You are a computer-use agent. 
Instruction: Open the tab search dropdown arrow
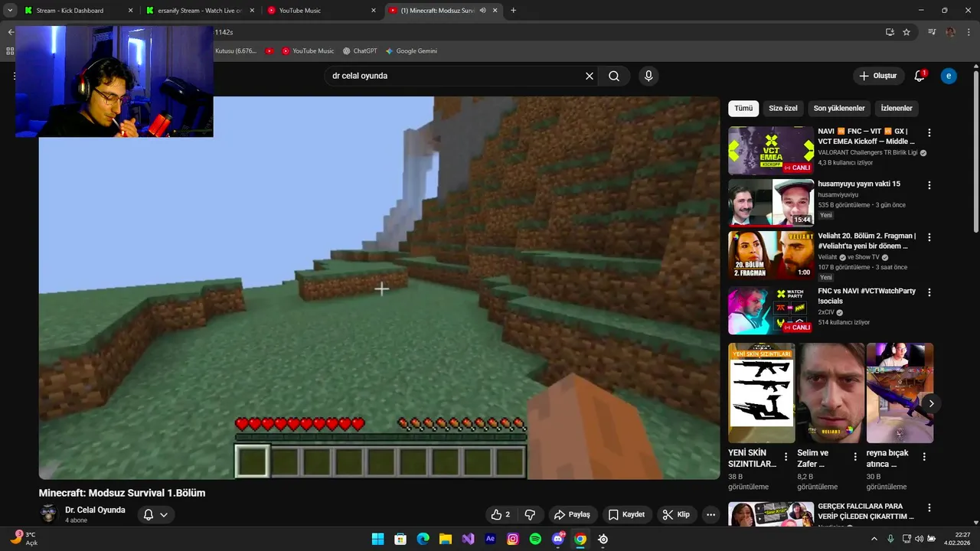10,11
